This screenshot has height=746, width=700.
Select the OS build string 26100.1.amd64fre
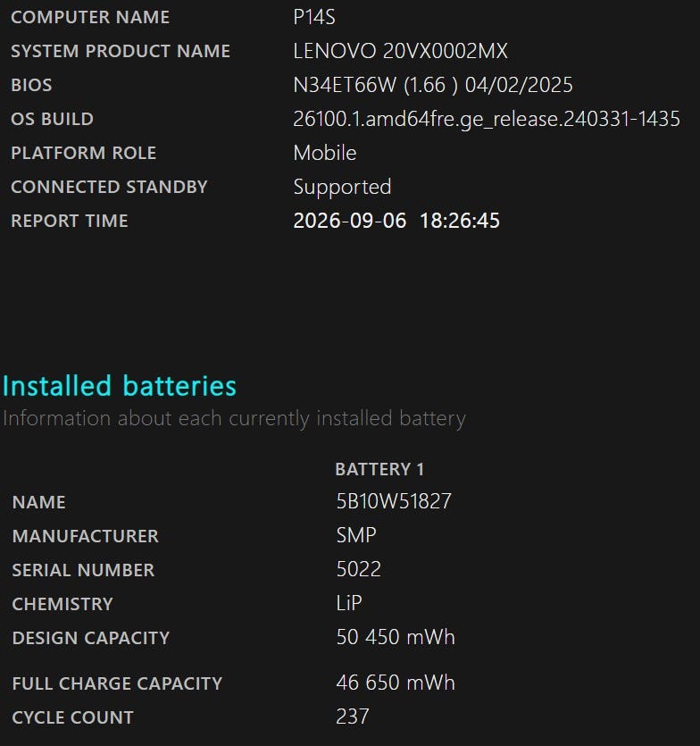(x=487, y=119)
